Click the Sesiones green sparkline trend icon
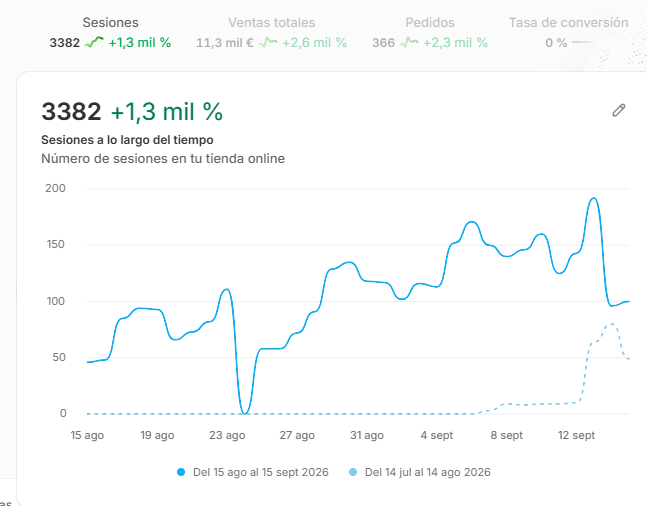The image size is (647, 506). click(94, 42)
